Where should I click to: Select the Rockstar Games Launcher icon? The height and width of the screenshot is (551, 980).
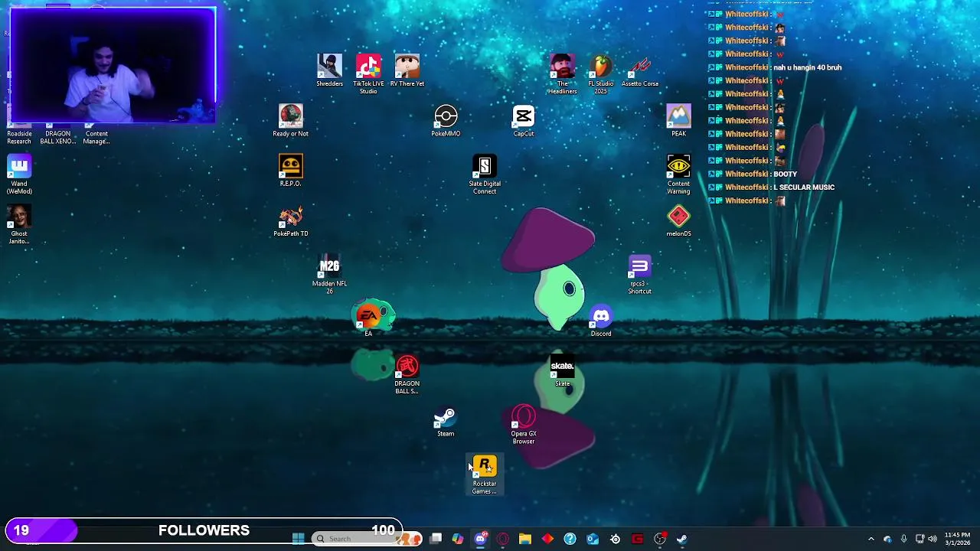pos(485,475)
